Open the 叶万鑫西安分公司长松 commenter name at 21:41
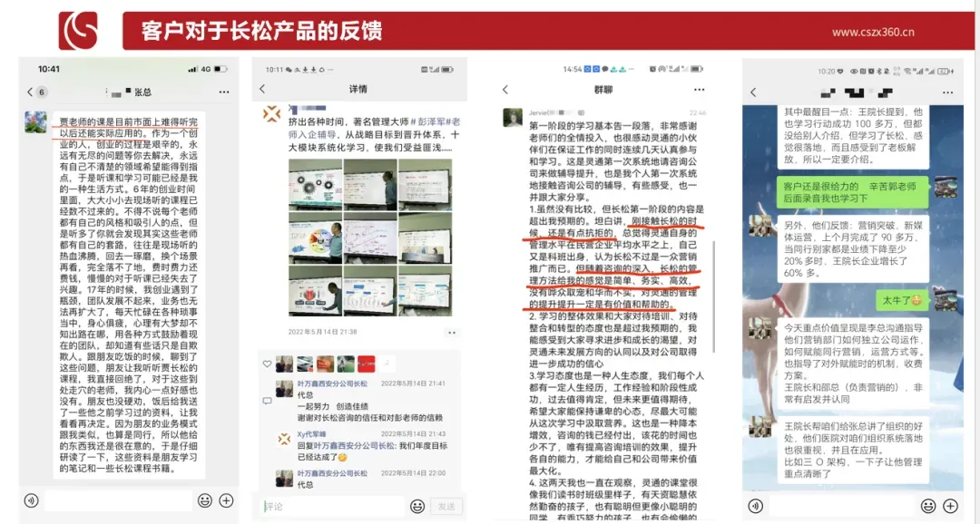 [x=332, y=383]
